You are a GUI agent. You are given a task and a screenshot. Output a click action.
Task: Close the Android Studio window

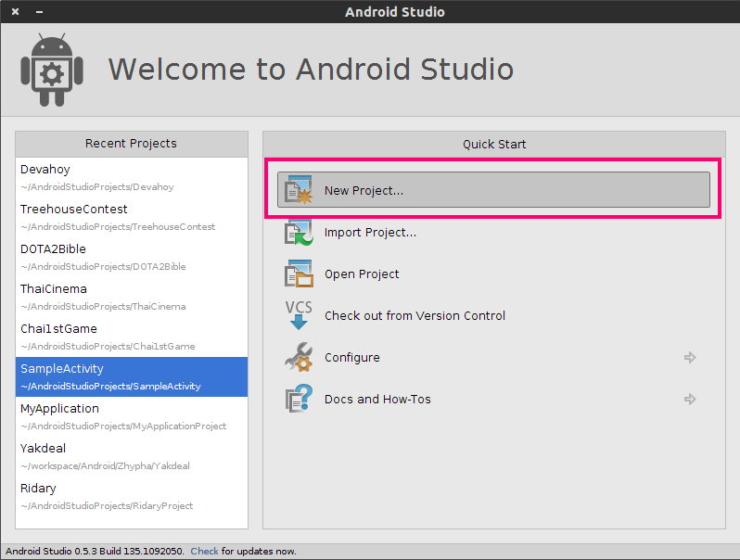click(x=16, y=12)
